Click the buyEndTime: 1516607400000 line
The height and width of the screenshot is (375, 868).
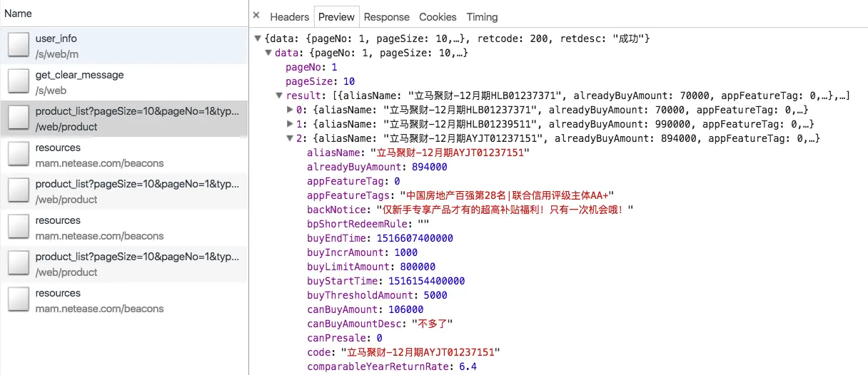coord(380,238)
